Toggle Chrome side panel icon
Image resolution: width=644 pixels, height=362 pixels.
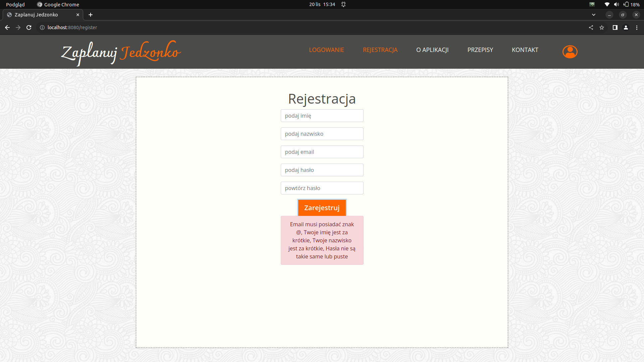(615, 27)
